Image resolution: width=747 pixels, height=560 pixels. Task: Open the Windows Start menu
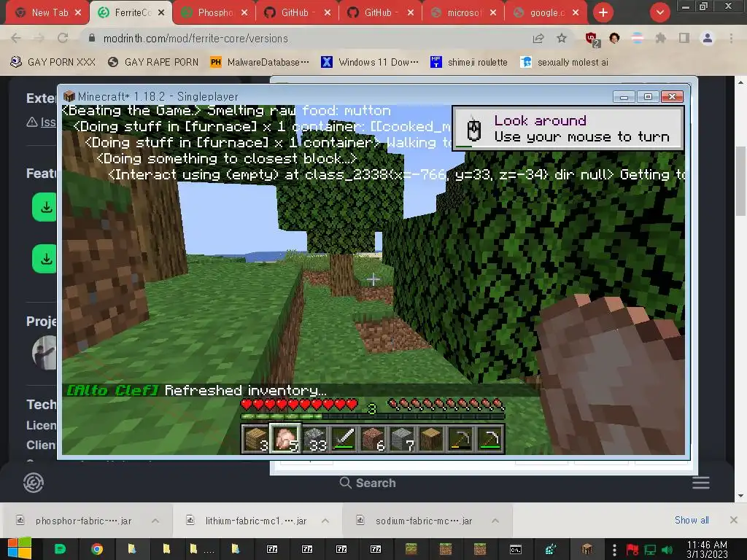[19, 549]
